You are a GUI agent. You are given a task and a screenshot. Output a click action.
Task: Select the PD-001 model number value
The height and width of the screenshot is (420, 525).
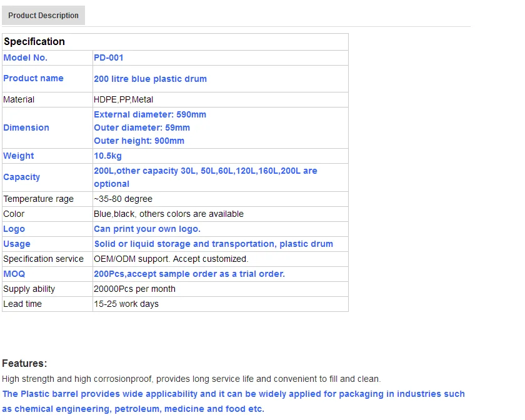[109, 57]
